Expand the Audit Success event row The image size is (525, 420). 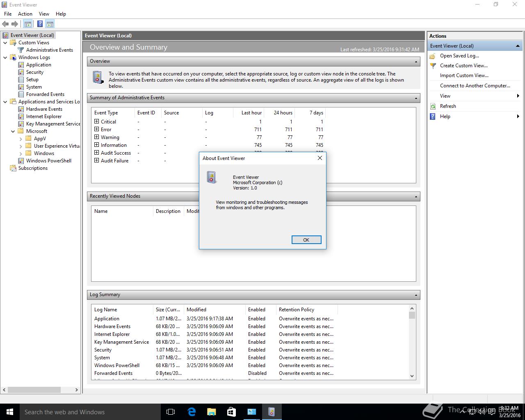(97, 153)
